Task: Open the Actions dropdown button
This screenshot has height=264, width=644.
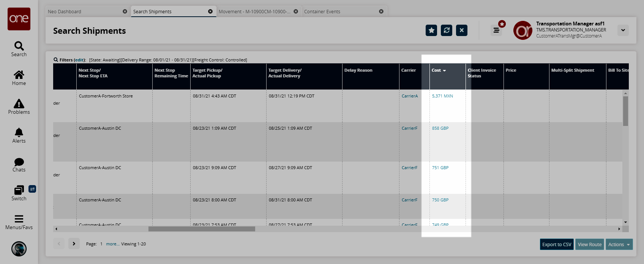Action: [x=619, y=244]
